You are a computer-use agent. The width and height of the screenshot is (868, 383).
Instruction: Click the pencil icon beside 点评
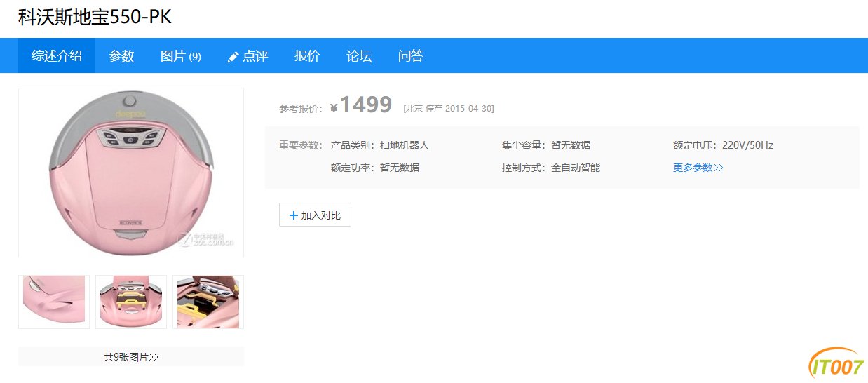click(233, 58)
